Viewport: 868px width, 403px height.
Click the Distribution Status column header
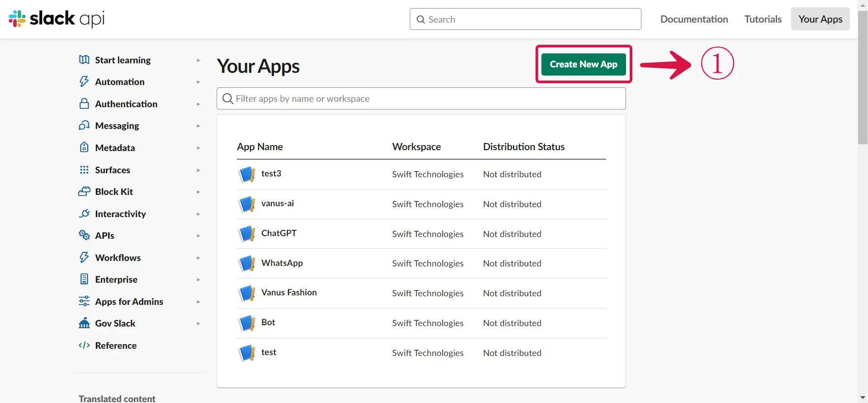(x=524, y=147)
